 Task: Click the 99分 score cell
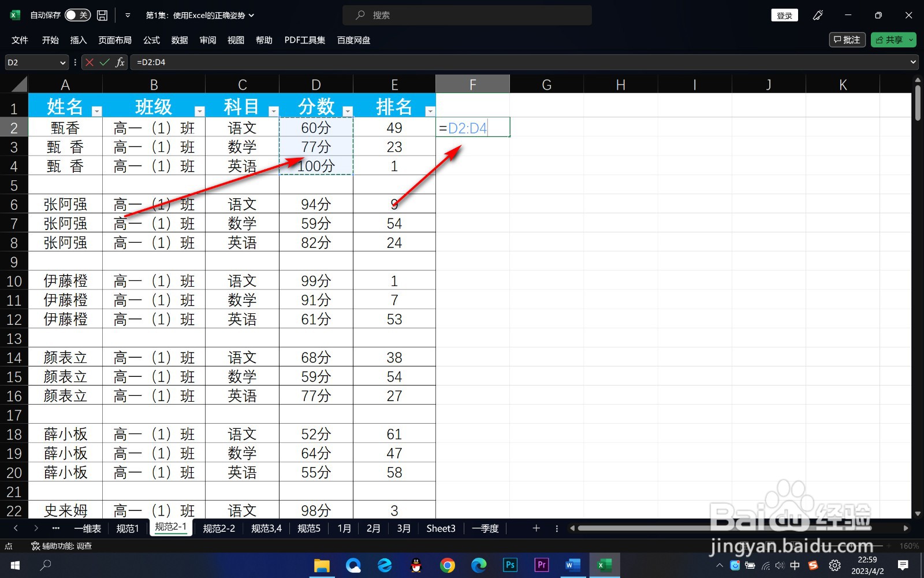(x=316, y=281)
